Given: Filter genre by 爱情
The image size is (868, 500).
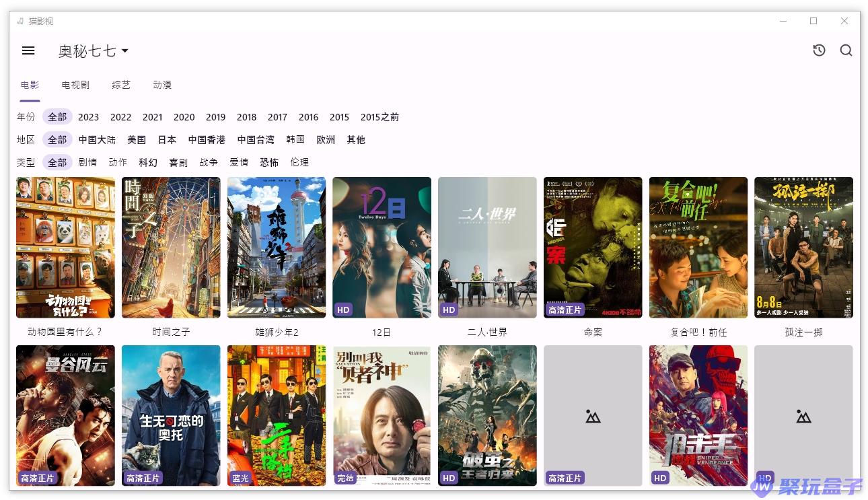Looking at the screenshot, I should point(239,162).
